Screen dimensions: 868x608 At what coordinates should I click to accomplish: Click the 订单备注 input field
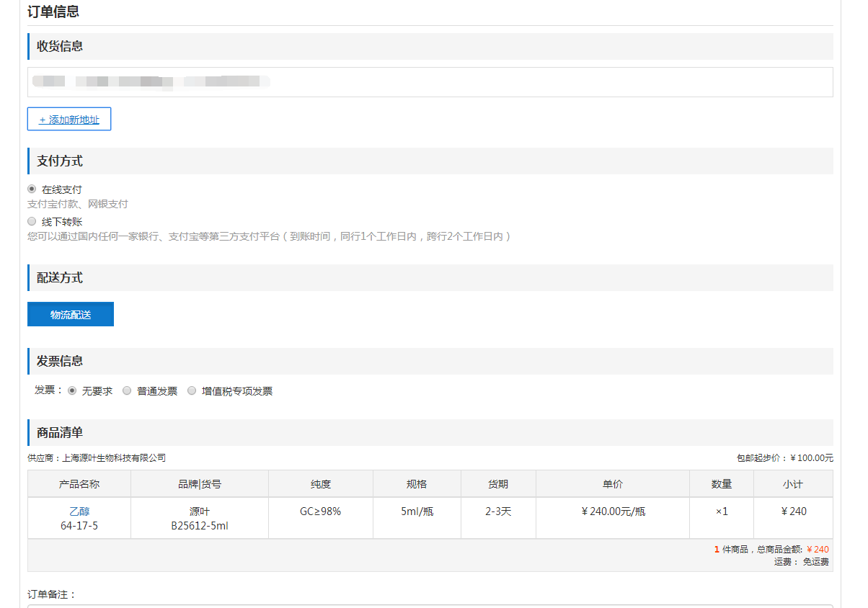pos(430,605)
